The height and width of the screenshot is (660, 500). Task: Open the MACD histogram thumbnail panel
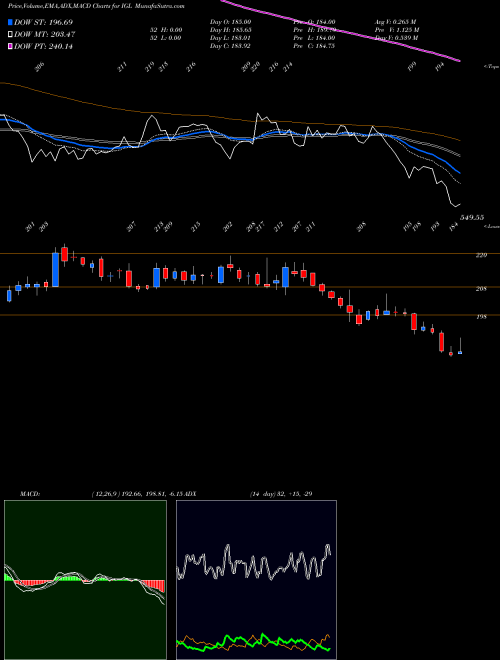click(x=85, y=580)
